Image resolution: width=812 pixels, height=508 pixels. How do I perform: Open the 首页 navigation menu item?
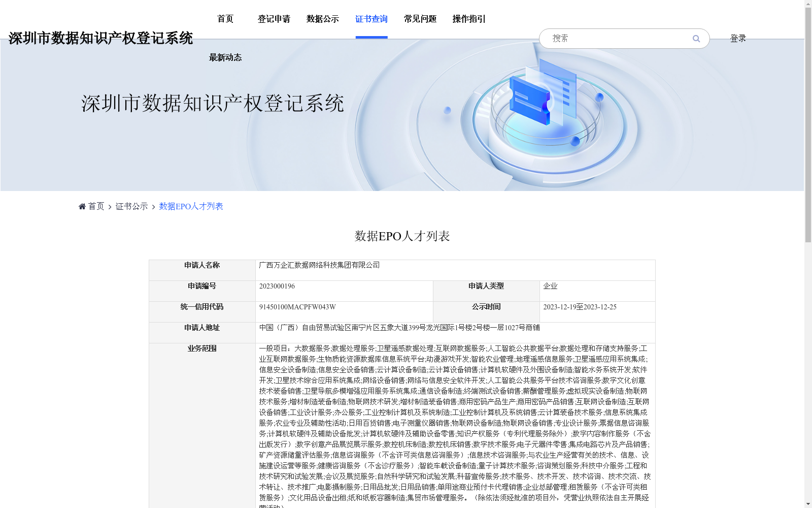225,19
